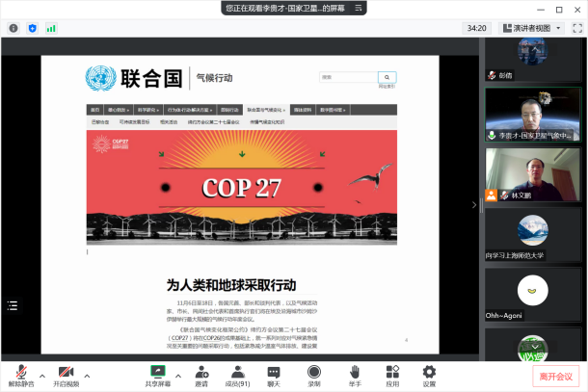Click the United Nations emblem logo
The width and height of the screenshot is (588, 392).
(100, 78)
